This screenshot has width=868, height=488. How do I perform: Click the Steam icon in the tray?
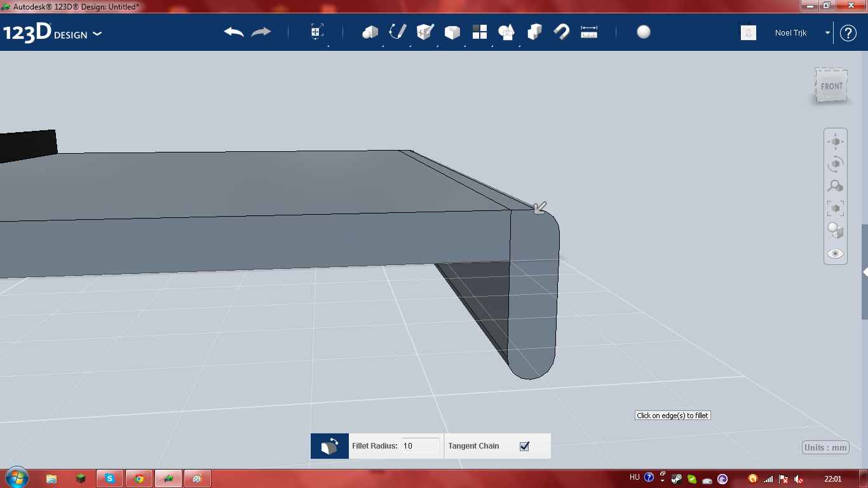pyautogui.click(x=677, y=479)
